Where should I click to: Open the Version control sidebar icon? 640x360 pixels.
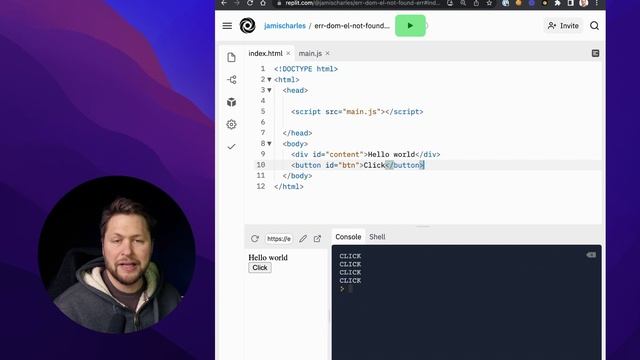coord(231,80)
